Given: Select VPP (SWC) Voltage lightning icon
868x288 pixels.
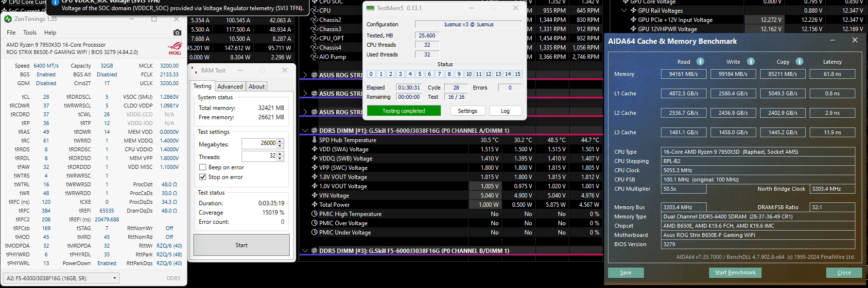Looking at the screenshot, I should tap(314, 168).
